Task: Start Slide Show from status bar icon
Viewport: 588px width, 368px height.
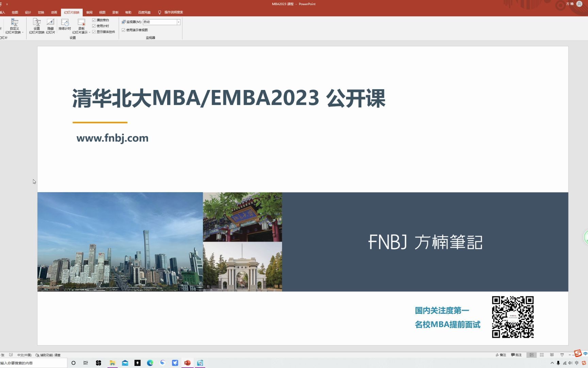Action: coord(562,355)
